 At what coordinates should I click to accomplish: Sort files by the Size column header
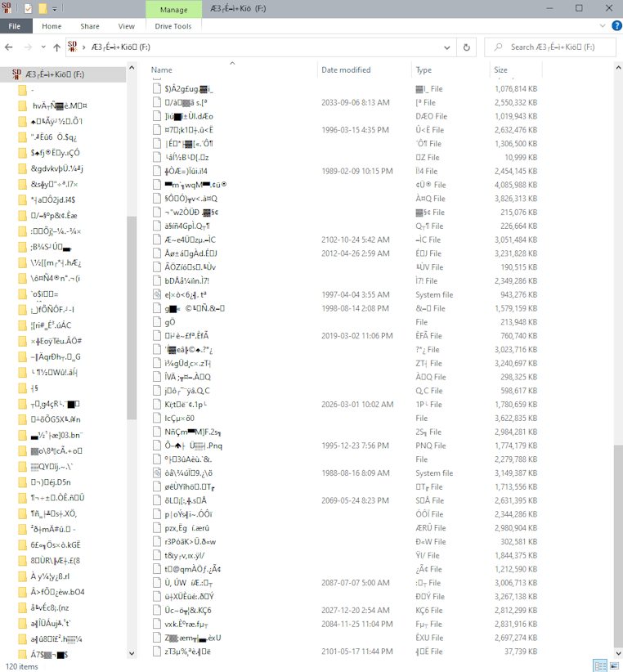tap(500, 70)
